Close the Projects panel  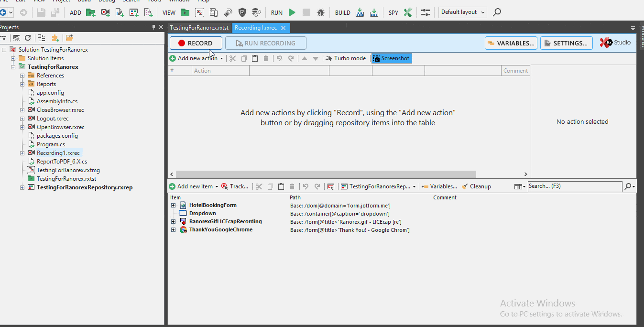point(161,27)
